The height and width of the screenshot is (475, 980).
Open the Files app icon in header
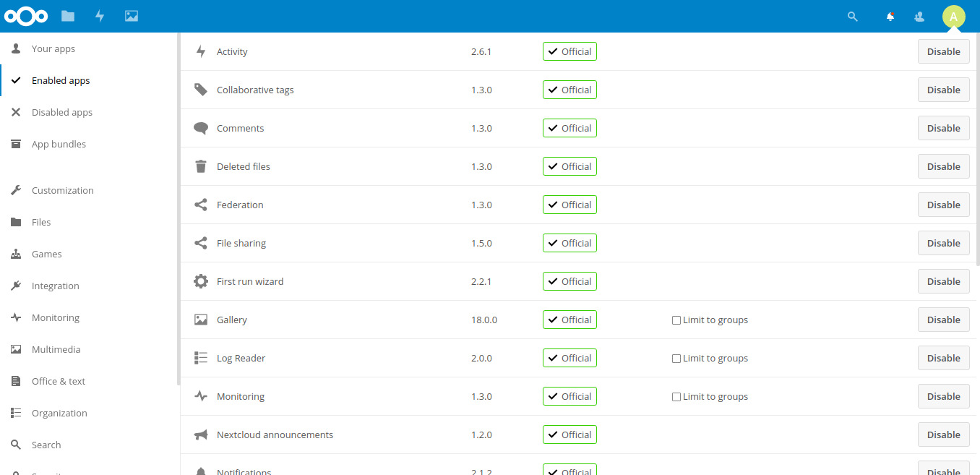[68, 16]
